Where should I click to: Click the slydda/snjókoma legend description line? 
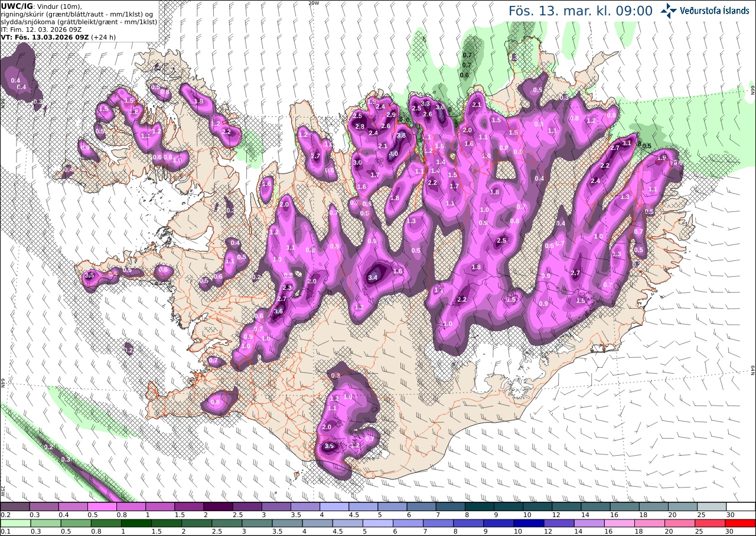[78, 21]
